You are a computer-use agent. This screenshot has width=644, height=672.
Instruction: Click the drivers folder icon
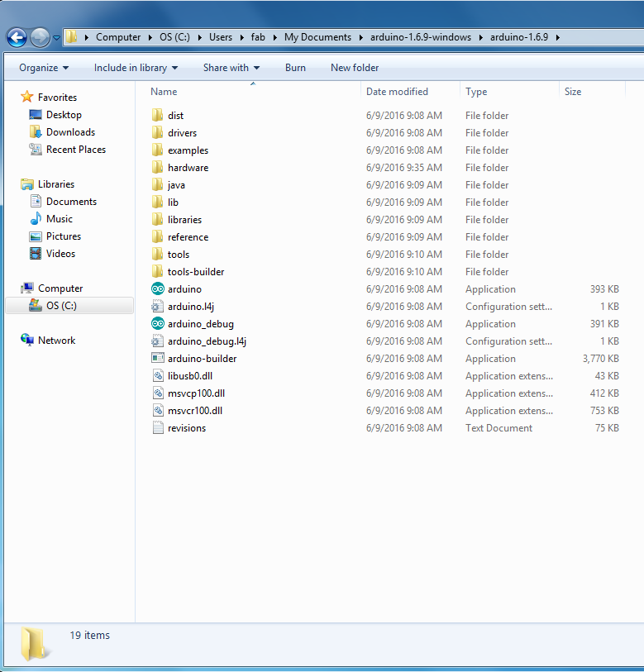coord(157,133)
